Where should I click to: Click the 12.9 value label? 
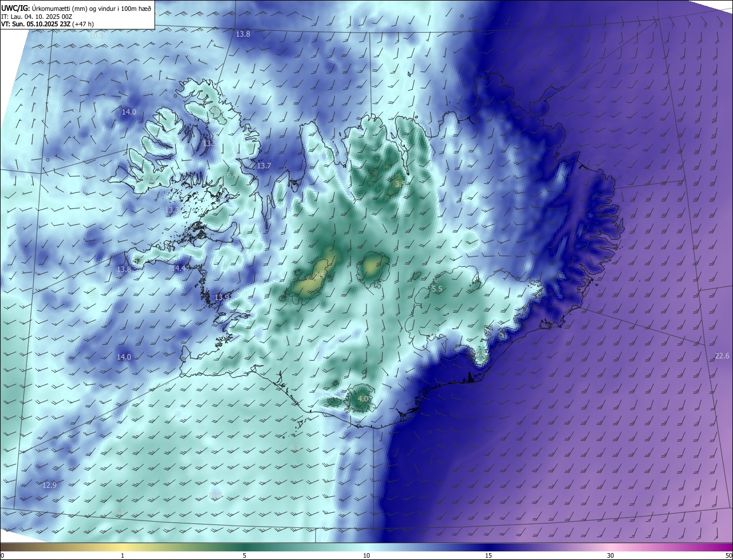tap(50, 485)
